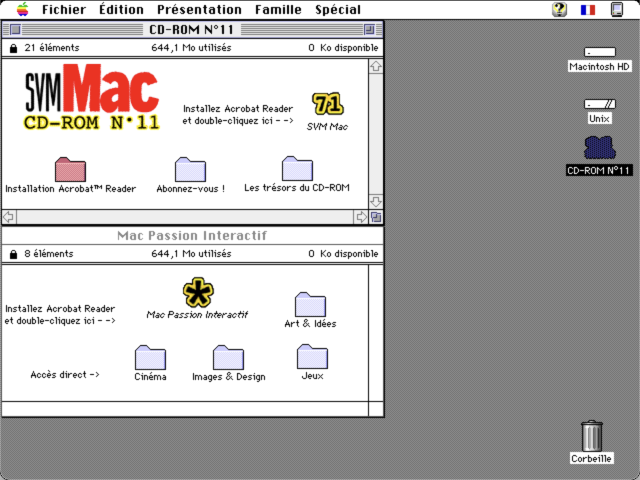Open the Fichier menu
The image size is (640, 480).
point(64,9)
